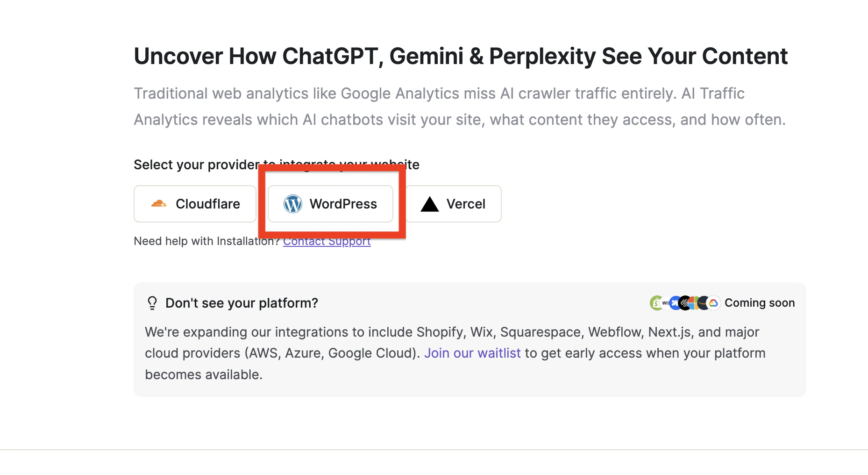Select Cloudflare as your provider

pyautogui.click(x=195, y=204)
